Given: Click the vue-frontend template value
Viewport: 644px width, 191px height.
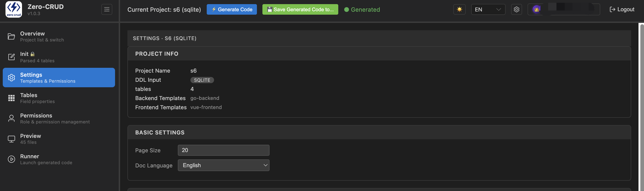Looking at the screenshot, I should (206, 107).
